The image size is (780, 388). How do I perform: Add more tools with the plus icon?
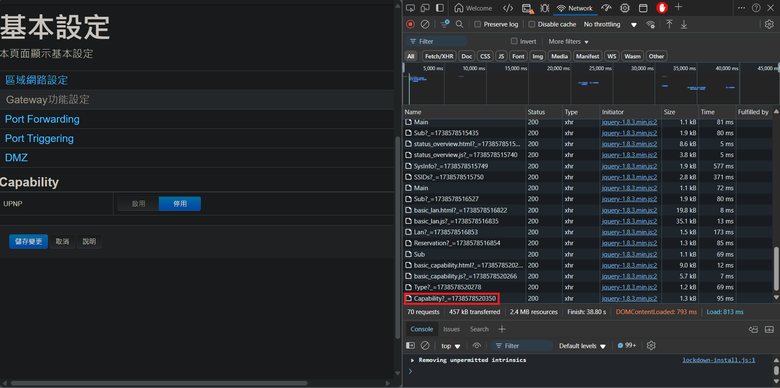[x=679, y=7]
